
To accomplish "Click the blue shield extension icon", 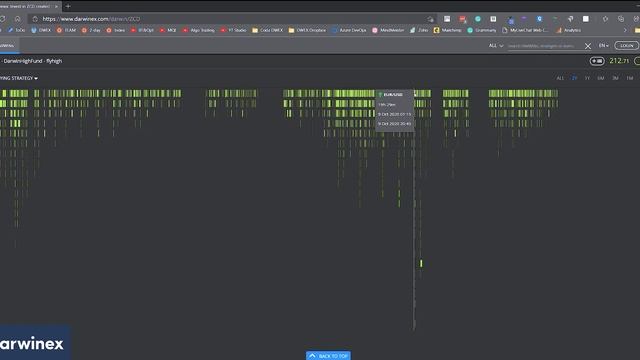I will coord(539,19).
